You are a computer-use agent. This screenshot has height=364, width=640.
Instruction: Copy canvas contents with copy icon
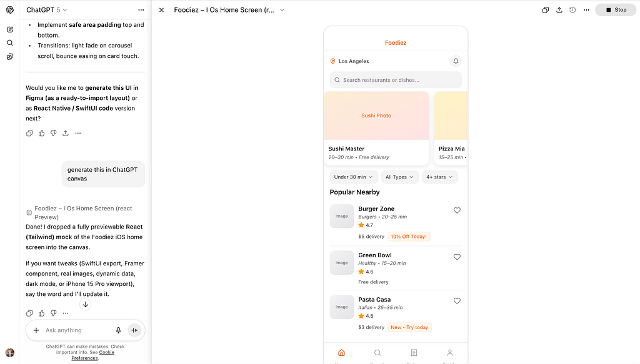tap(546, 10)
